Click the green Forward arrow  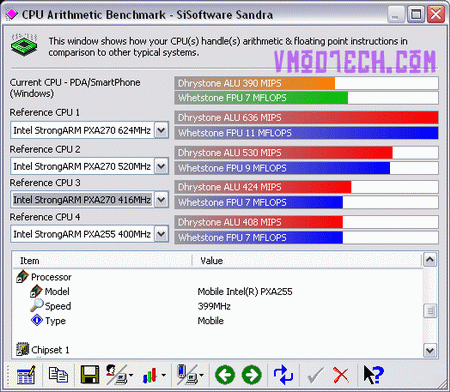251,375
